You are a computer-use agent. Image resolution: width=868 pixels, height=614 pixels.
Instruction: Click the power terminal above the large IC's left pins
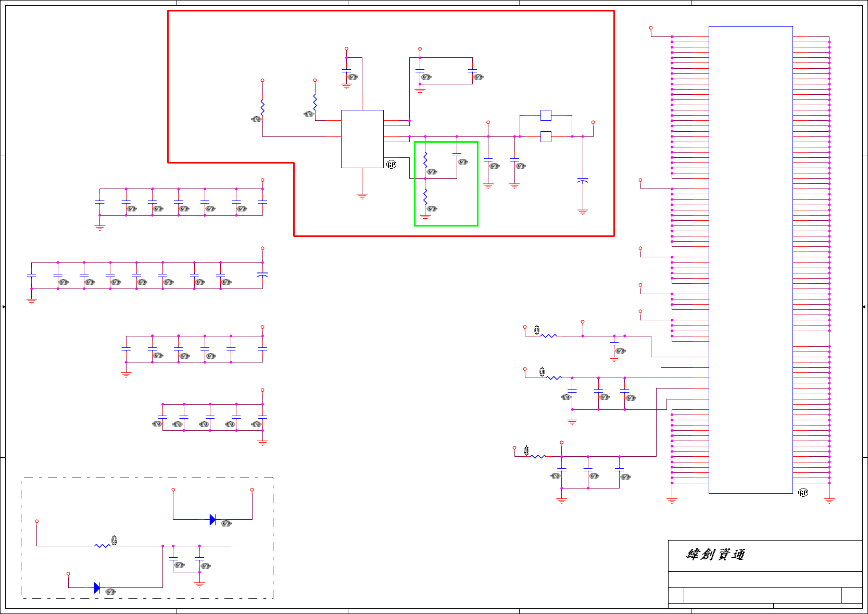pos(651,28)
